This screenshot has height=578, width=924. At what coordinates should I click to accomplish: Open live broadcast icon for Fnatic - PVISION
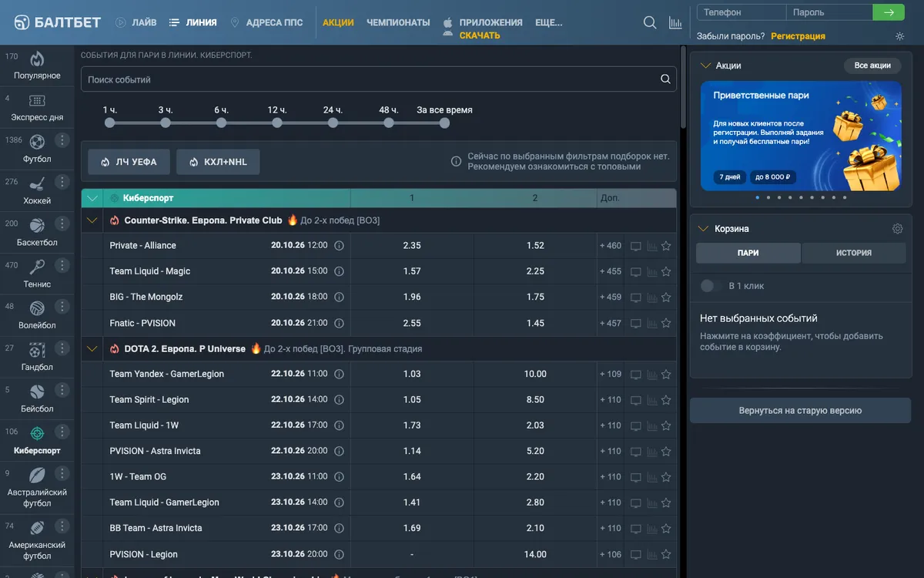635,323
